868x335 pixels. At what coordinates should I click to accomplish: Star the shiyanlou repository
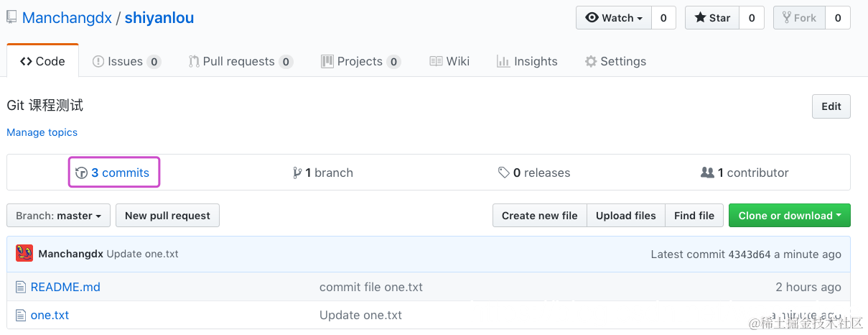point(712,18)
